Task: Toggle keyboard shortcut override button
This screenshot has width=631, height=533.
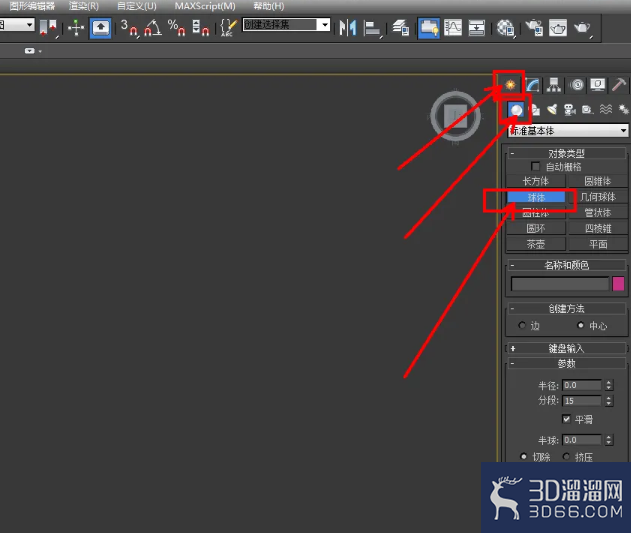Action: (100, 28)
